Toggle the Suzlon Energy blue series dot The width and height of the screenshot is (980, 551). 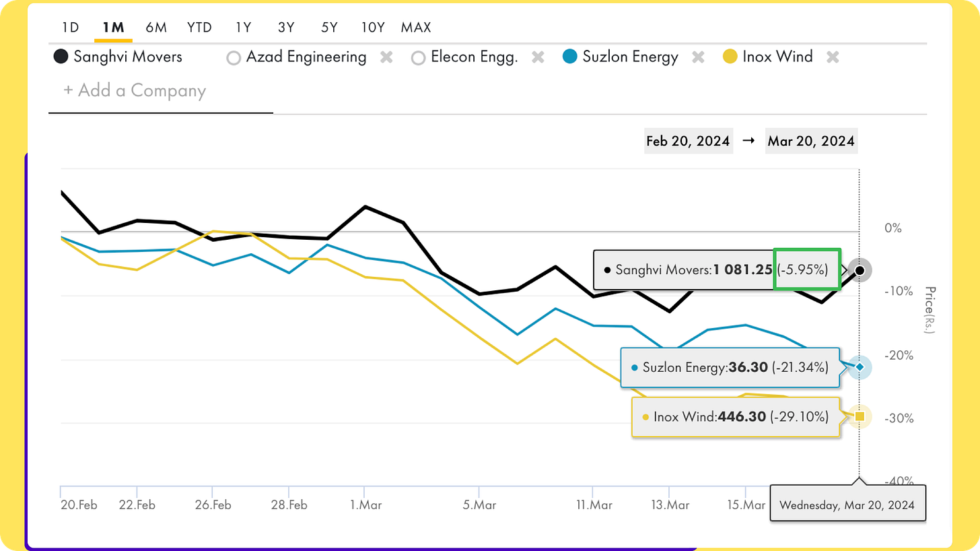569,57
